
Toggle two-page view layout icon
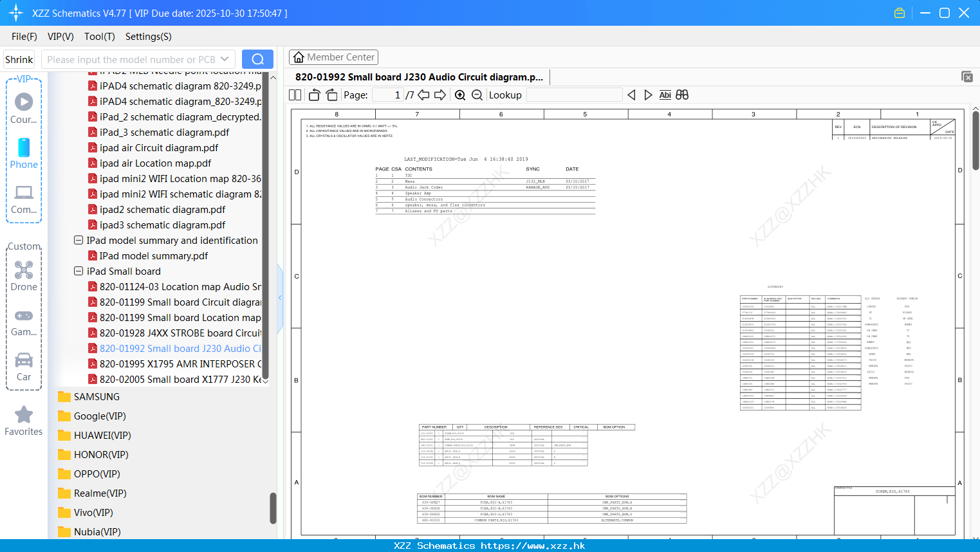[295, 95]
